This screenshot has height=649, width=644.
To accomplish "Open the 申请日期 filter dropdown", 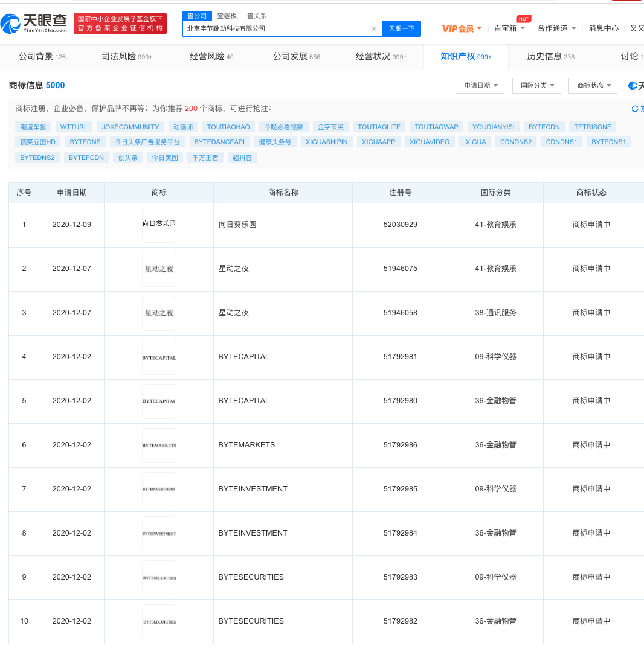I will pyautogui.click(x=480, y=86).
